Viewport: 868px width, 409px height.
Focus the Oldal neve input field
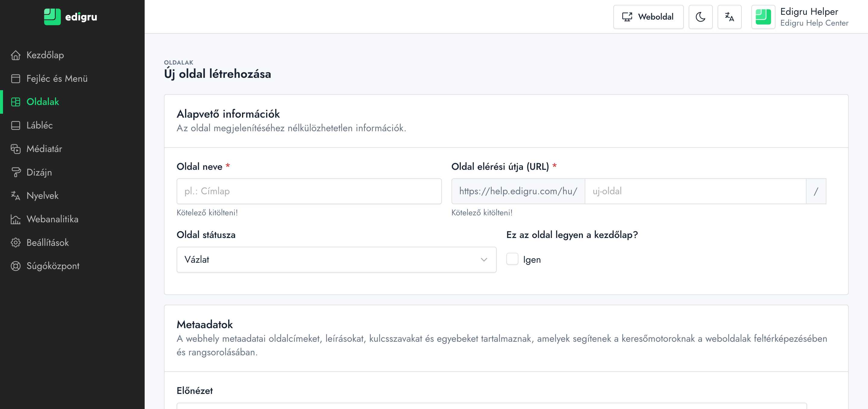(x=309, y=191)
